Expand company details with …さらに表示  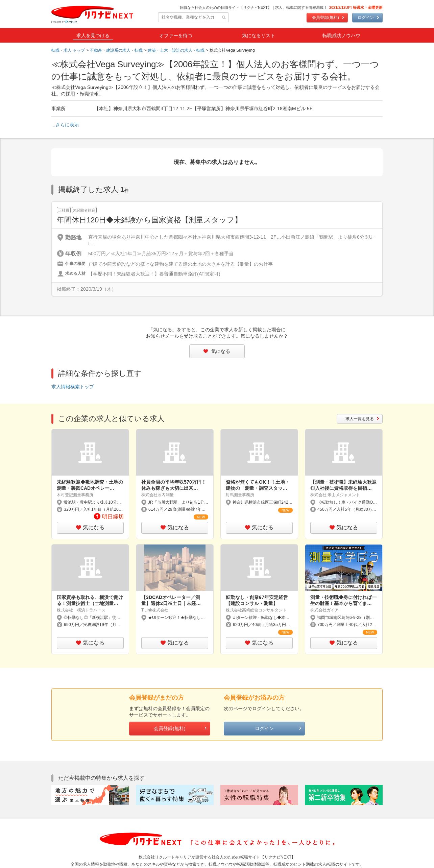point(65,125)
